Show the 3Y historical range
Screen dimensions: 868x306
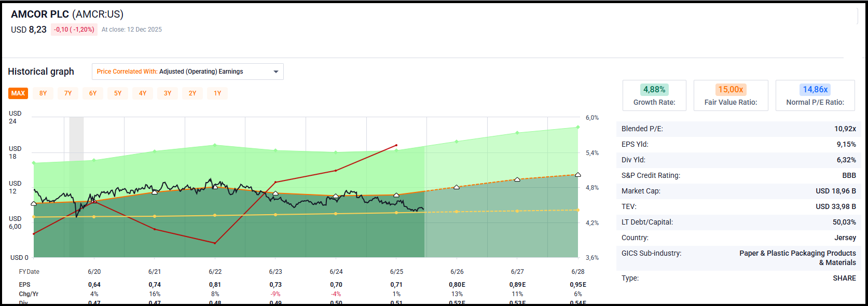(168, 93)
